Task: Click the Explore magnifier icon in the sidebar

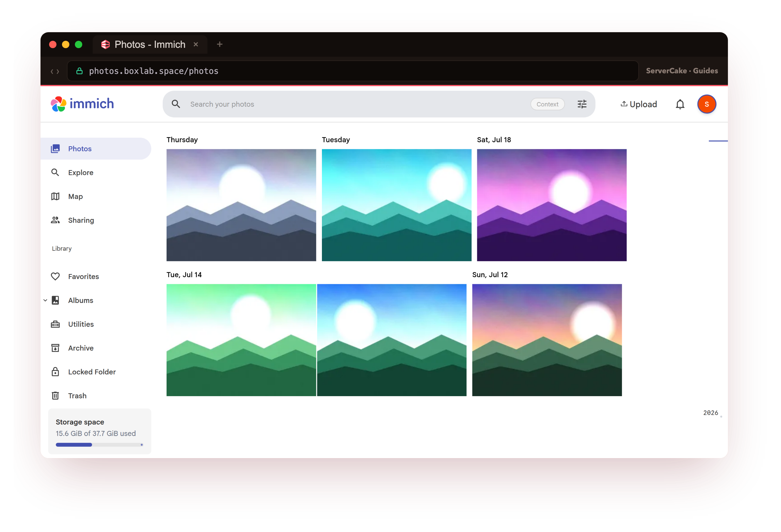Action: 56,173
